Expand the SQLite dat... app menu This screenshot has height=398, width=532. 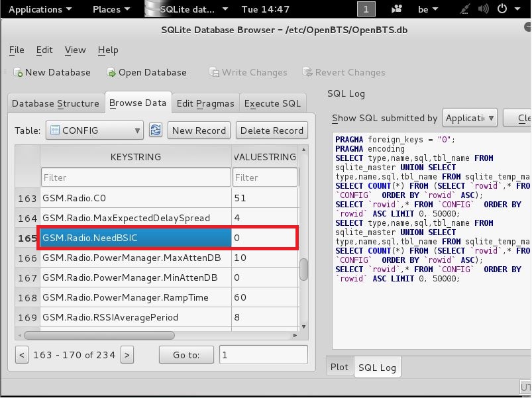pyautogui.click(x=193, y=9)
